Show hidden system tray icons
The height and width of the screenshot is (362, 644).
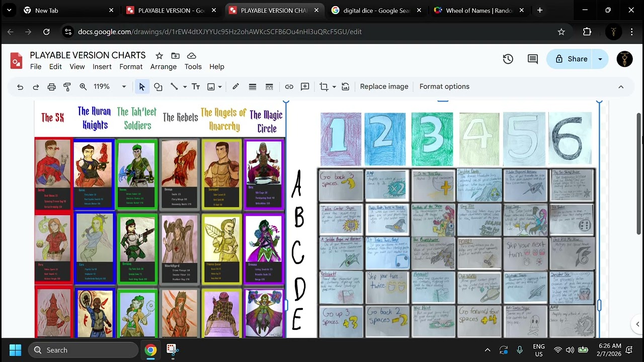pos(487,350)
